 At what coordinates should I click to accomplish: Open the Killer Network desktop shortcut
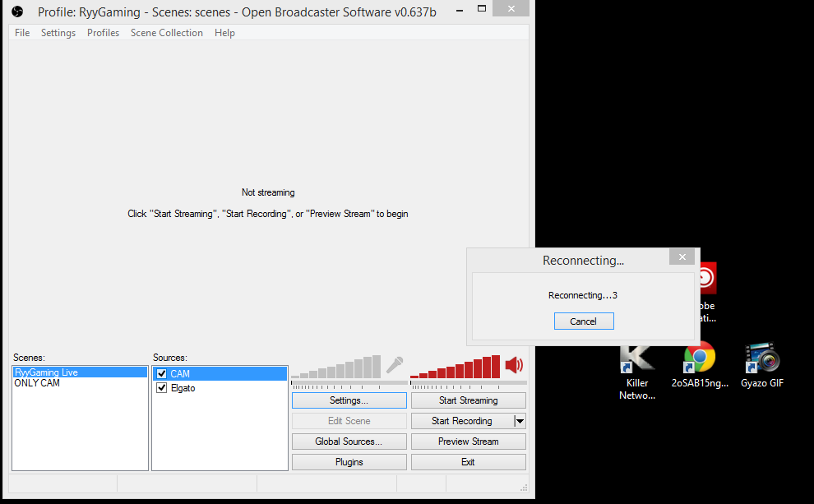click(x=637, y=372)
